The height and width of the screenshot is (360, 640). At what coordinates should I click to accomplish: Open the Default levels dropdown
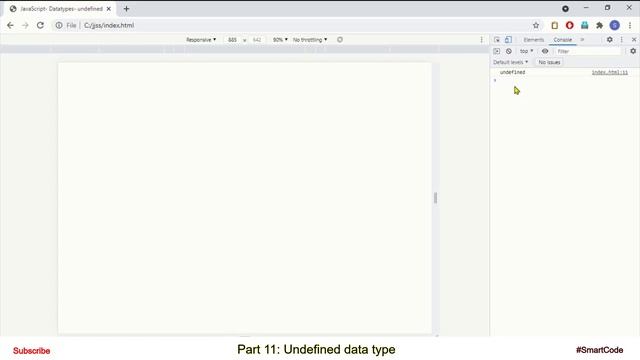[510, 62]
